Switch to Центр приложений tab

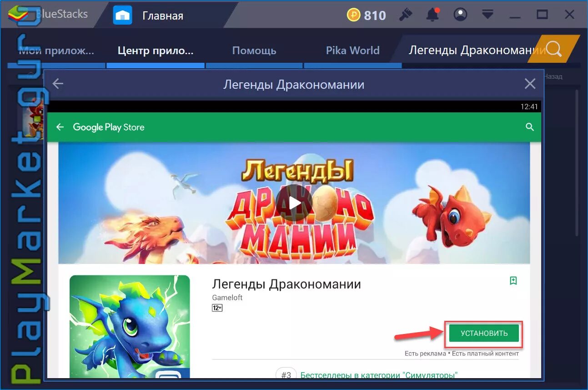point(155,51)
